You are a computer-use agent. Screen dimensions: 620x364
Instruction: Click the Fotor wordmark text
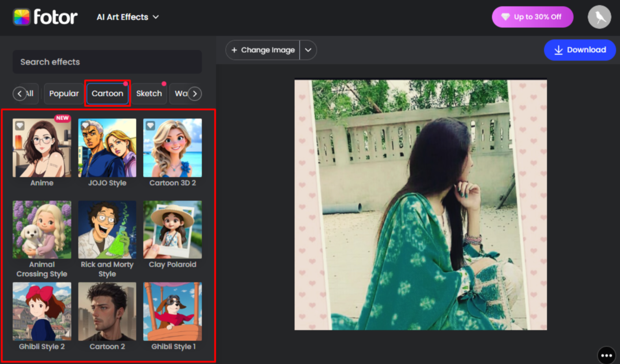tap(56, 17)
